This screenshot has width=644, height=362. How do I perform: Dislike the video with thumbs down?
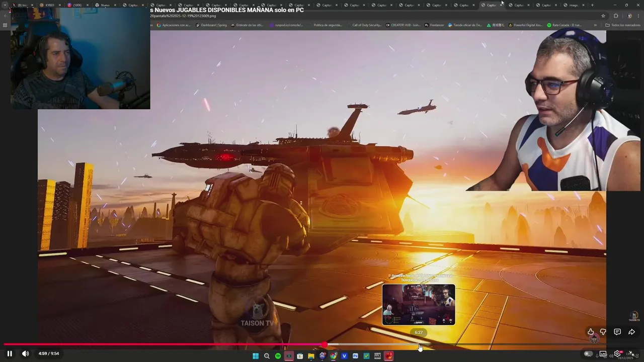[x=603, y=332]
